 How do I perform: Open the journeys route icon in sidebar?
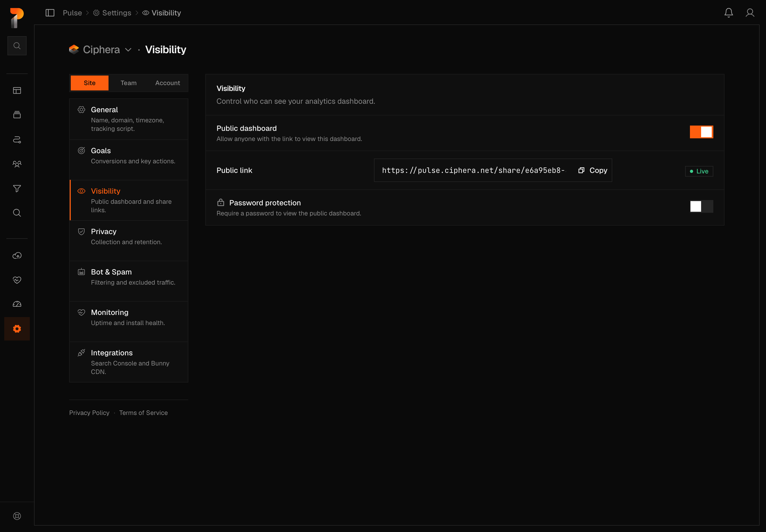(17, 140)
